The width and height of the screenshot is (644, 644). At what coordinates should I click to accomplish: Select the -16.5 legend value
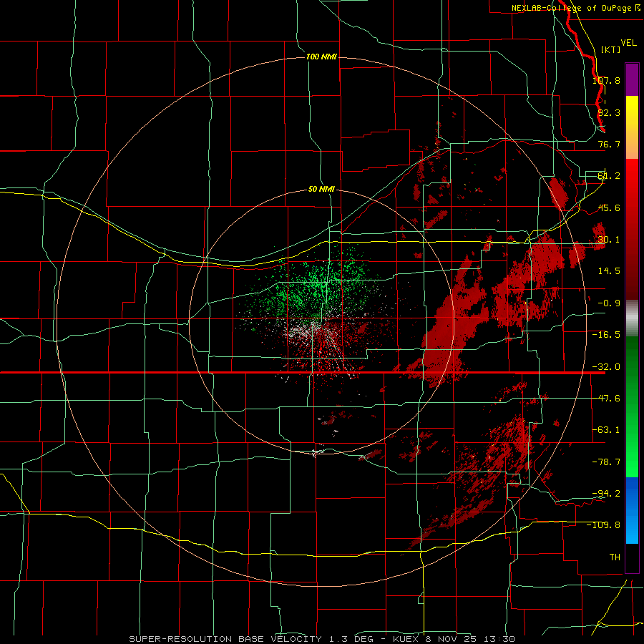pos(606,335)
